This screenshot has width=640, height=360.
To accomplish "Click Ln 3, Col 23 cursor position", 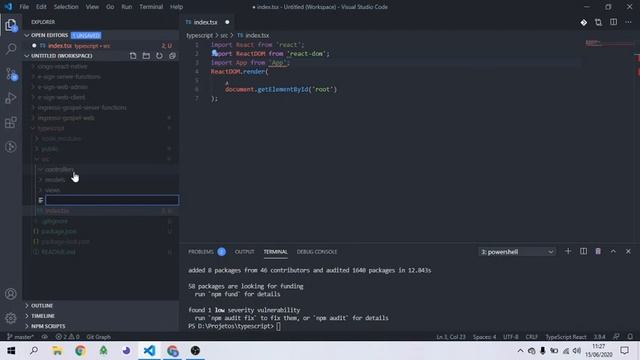I will (451, 337).
